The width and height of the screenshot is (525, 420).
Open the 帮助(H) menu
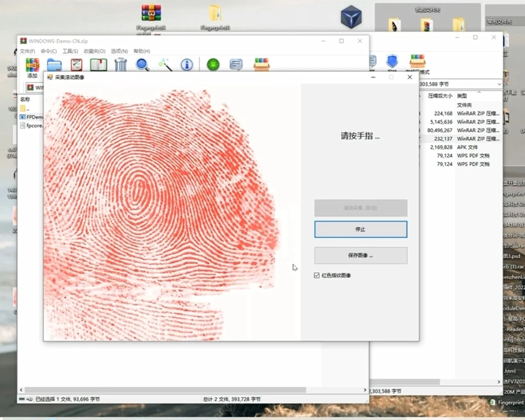[x=142, y=51]
